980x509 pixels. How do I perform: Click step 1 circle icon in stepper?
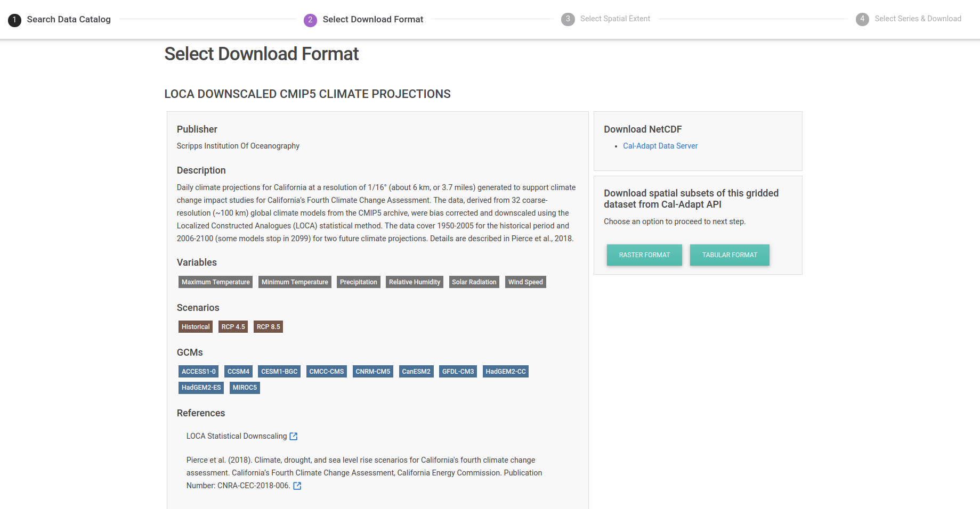click(x=14, y=20)
